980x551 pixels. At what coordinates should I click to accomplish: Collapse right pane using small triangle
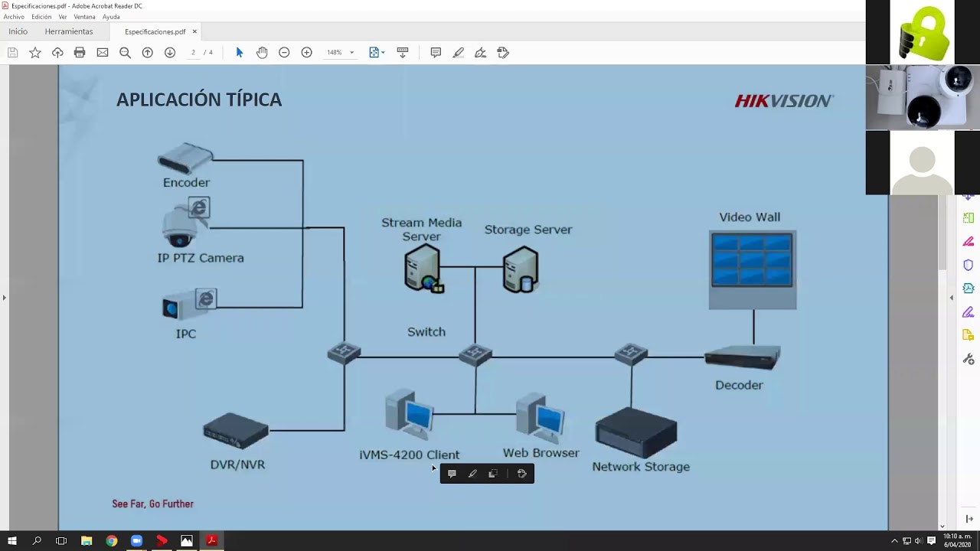tap(952, 298)
